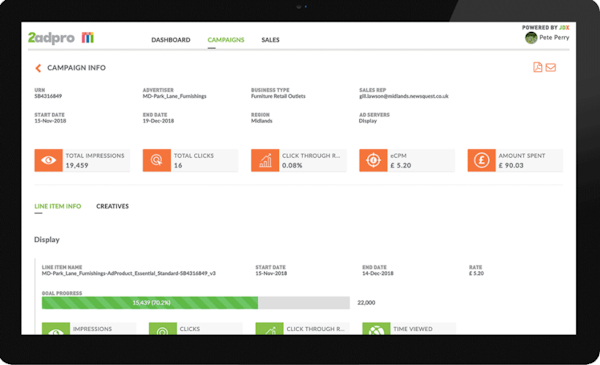Click the PDF export icon
Viewport: 600px width, 365px height.
pyautogui.click(x=538, y=67)
